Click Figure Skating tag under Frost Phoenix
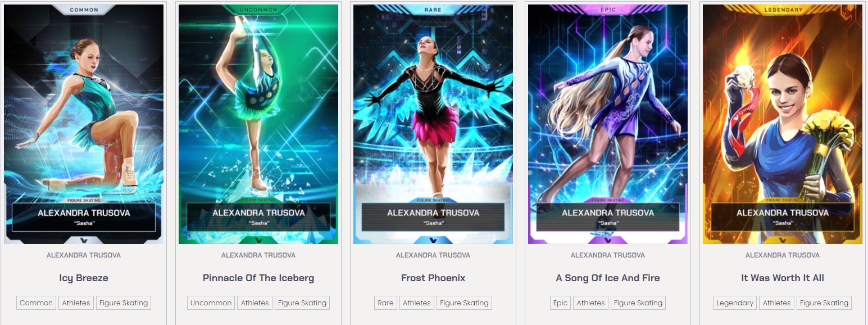This screenshot has height=325, width=868. coord(464,303)
